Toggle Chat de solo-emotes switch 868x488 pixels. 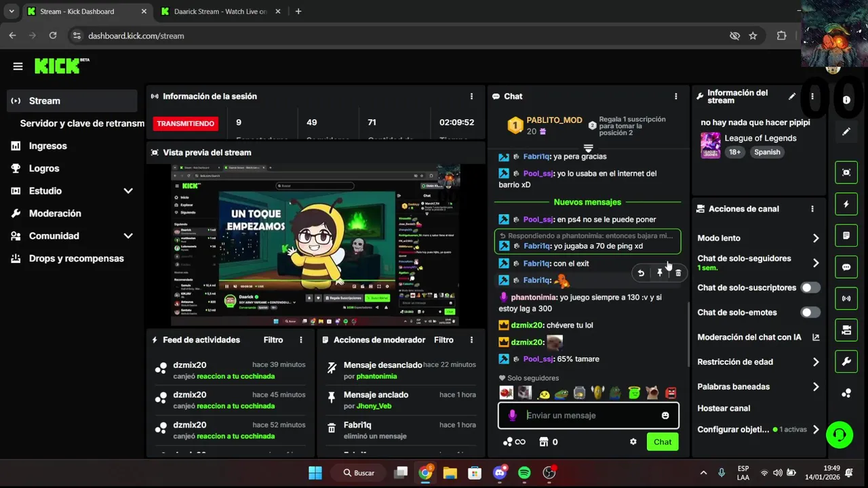[810, 312]
